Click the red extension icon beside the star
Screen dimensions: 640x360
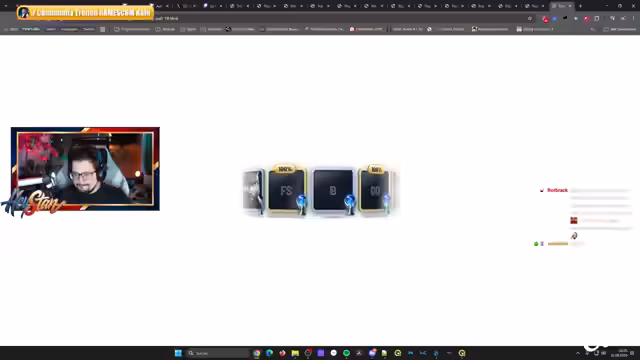(545, 19)
